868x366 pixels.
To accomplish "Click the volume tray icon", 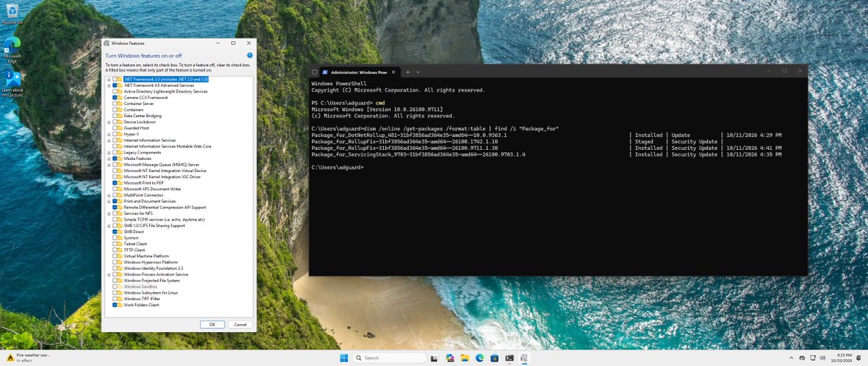I will click(822, 358).
